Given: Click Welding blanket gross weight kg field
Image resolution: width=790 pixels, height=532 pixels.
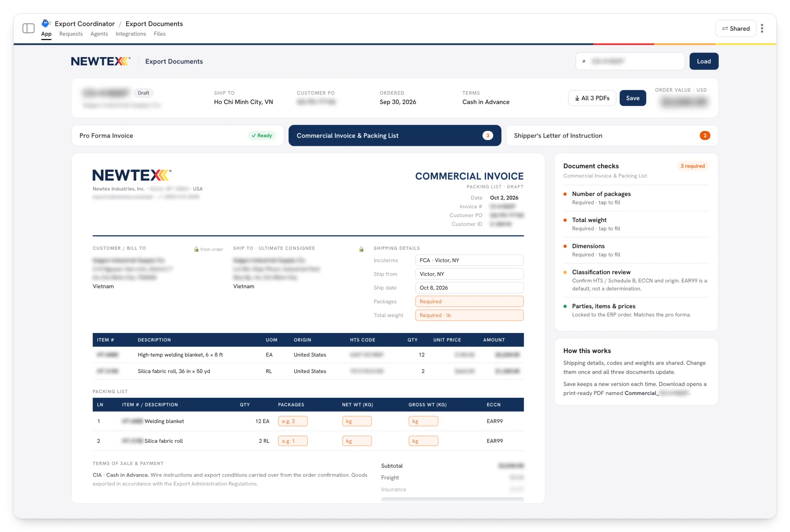Looking at the screenshot, I should (423, 421).
